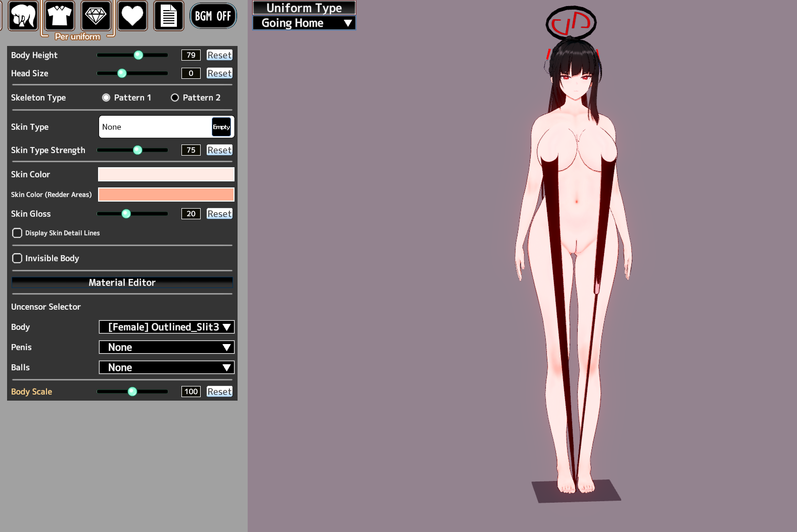This screenshot has height=532, width=797.
Task: Open the clothing shirt tab icon
Action: (60, 16)
